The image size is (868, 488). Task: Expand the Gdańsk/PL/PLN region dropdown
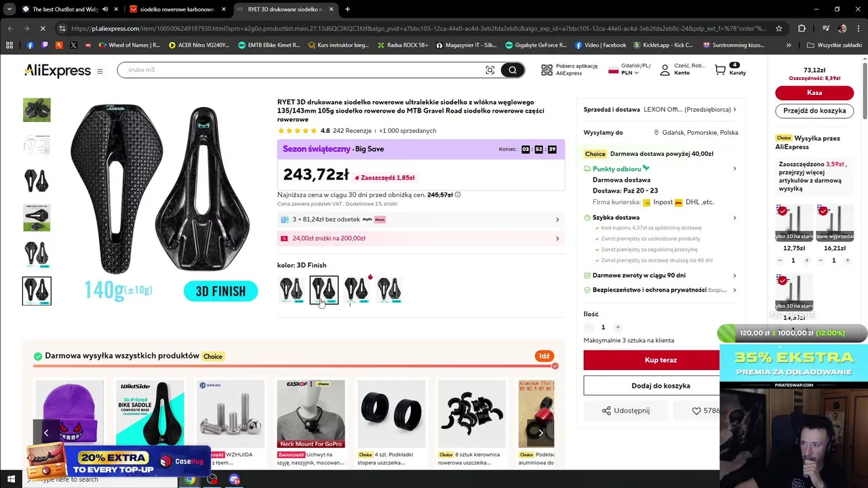coord(630,70)
